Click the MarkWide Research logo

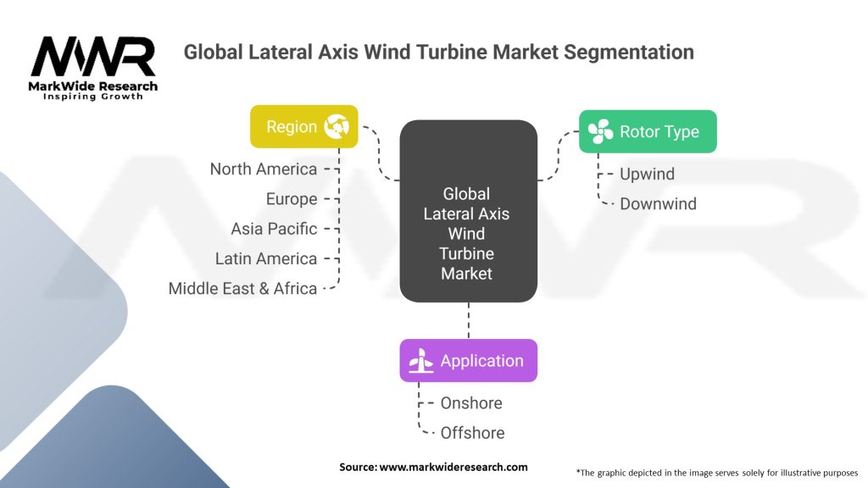coord(93,68)
